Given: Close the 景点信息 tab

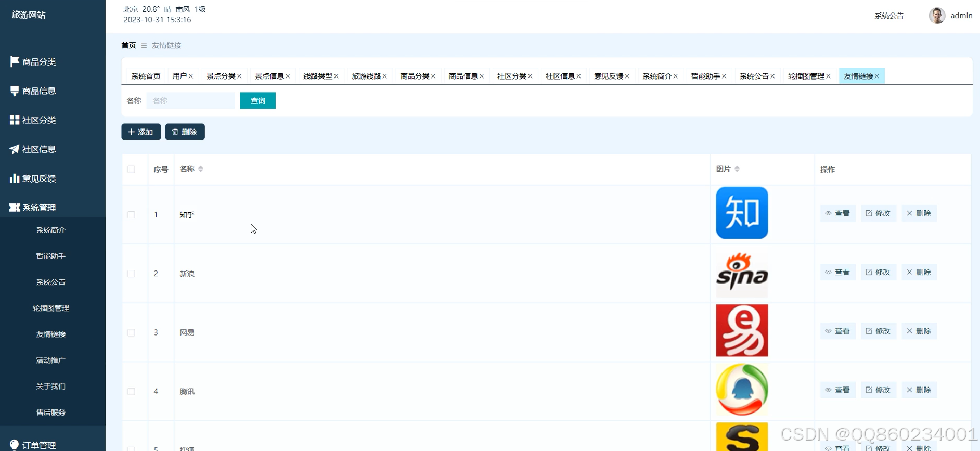Looking at the screenshot, I should tap(288, 76).
